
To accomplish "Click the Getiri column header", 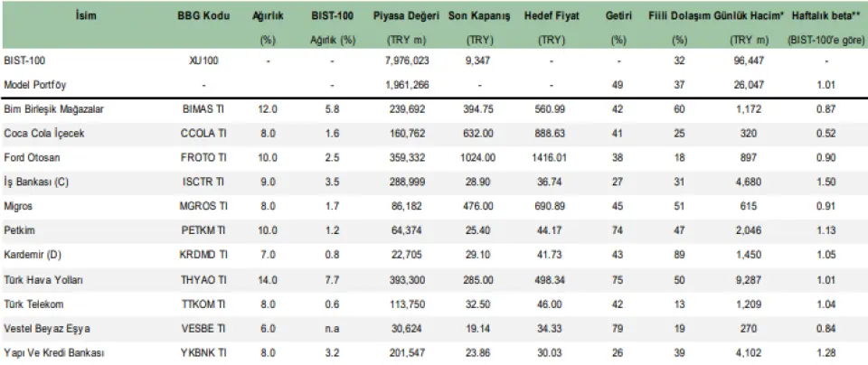I will (x=618, y=16).
